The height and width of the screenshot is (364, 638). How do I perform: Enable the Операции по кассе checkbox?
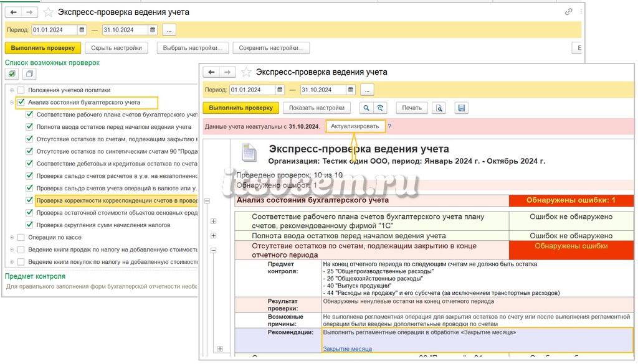(x=21, y=237)
